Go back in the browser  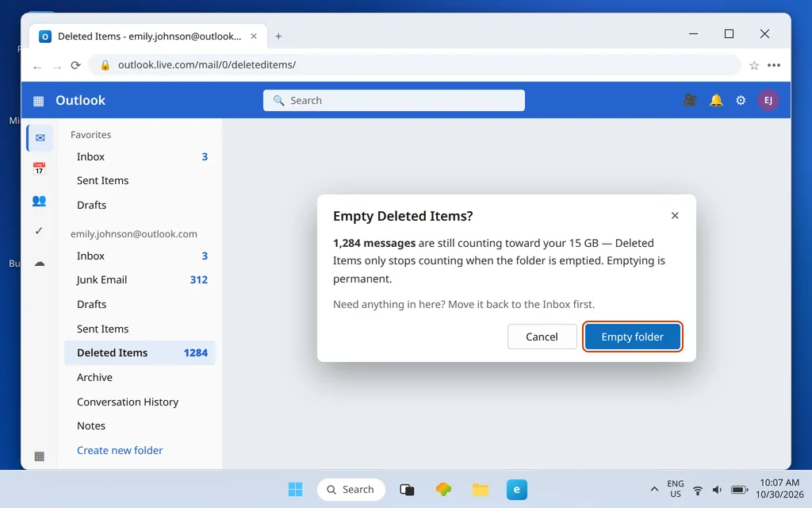pyautogui.click(x=36, y=67)
